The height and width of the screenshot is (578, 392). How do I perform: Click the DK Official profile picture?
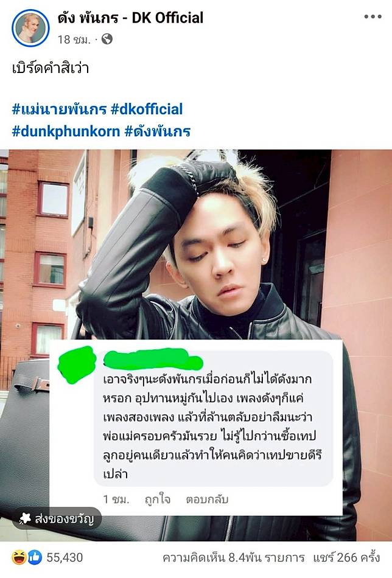[x=30, y=28]
